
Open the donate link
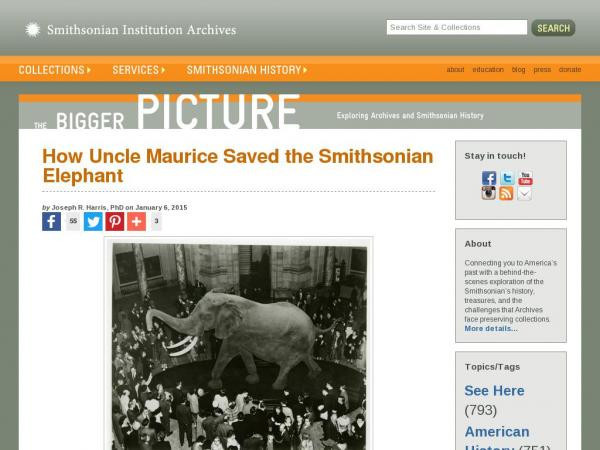pos(570,70)
